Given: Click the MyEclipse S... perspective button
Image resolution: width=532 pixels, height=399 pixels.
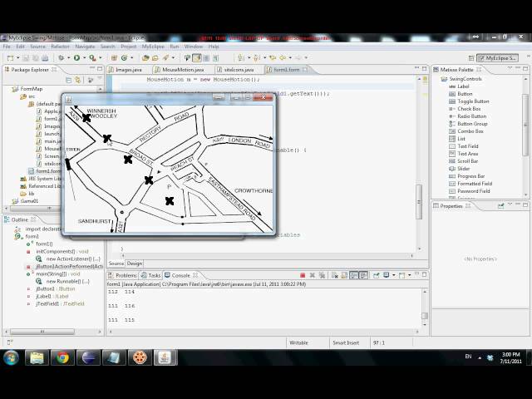Looking at the screenshot, I should click(x=497, y=58).
